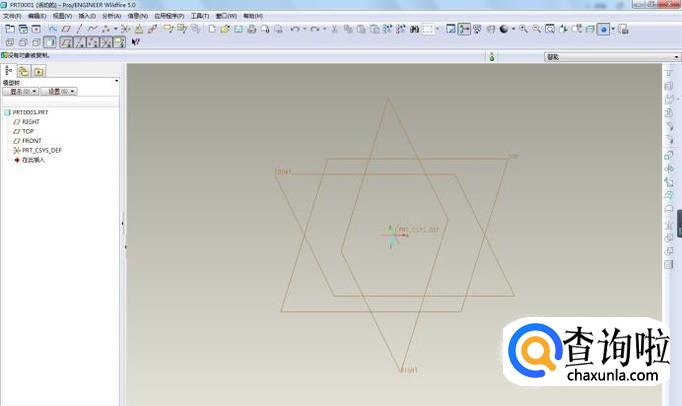Screen dimensions: 682x406
Task: Switch to the folder browser tab
Action: pos(24,71)
